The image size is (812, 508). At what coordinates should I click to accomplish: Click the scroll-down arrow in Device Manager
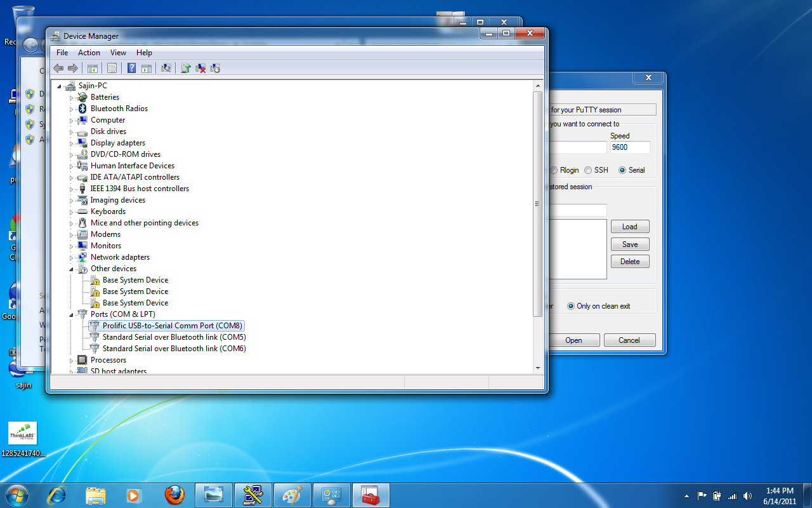pyautogui.click(x=538, y=367)
